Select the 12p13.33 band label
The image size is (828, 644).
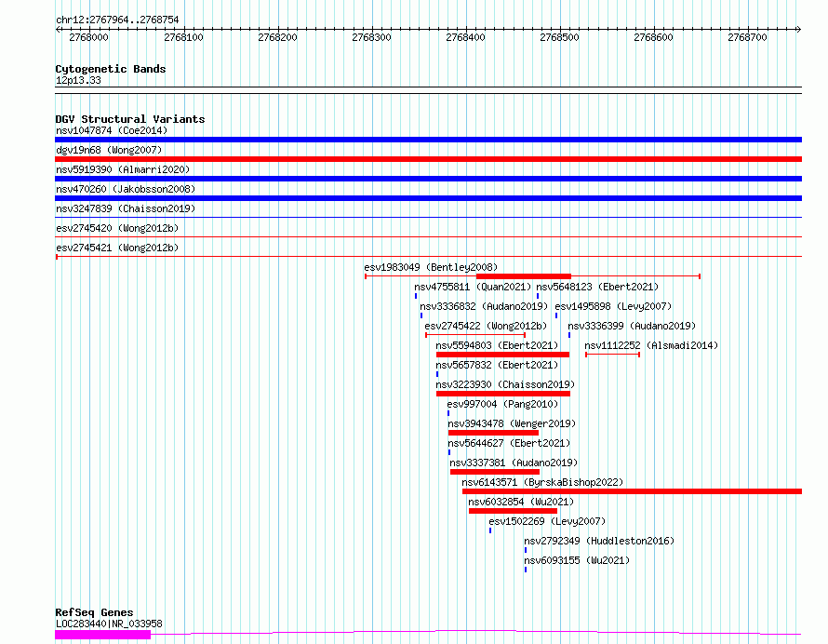[x=78, y=80]
